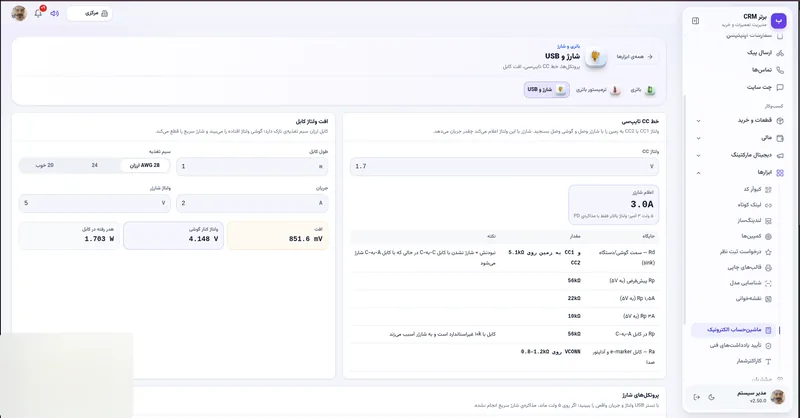Open کمپین‌ها campaigns page
Screen dimensions: 800x418
pos(752,236)
